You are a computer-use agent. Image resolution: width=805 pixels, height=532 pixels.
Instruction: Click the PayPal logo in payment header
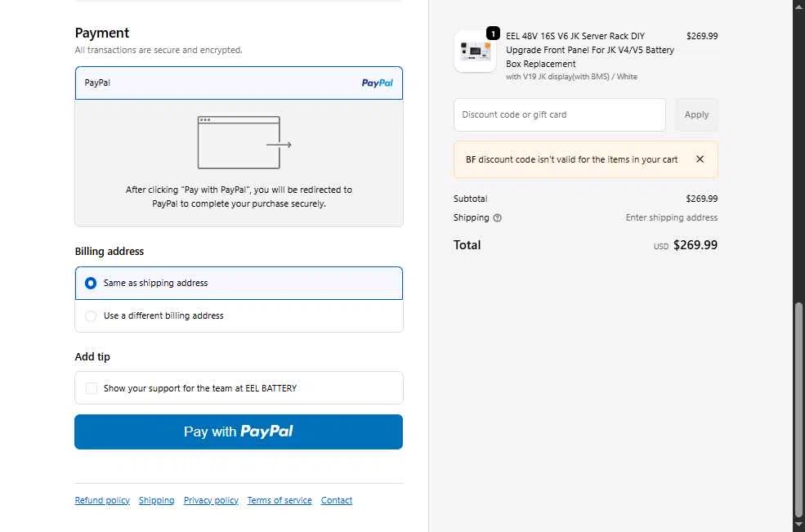(378, 83)
